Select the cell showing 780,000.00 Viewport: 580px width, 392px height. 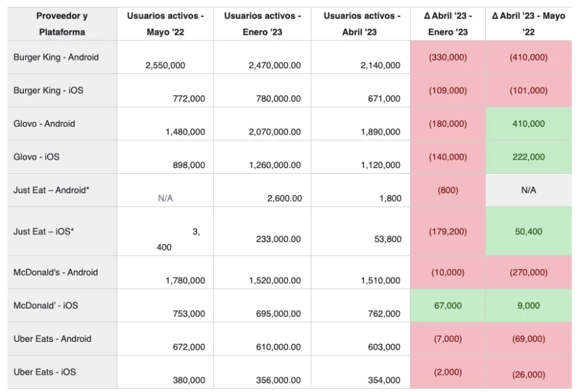point(262,91)
